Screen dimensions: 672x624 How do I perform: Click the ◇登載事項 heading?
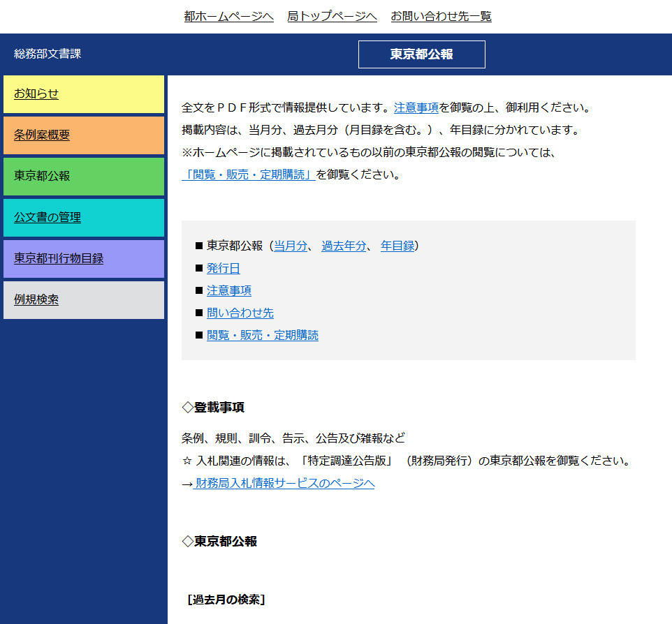213,408
